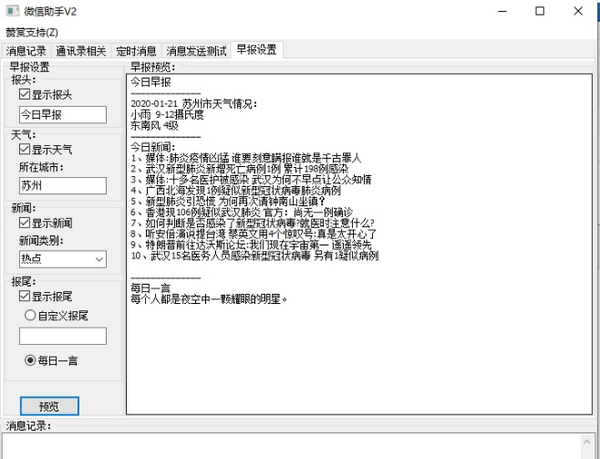The height and width of the screenshot is (459, 600).
Task: Click news line 1 starting with 媒体:肺炎疫情凶猛
Action: [246, 158]
